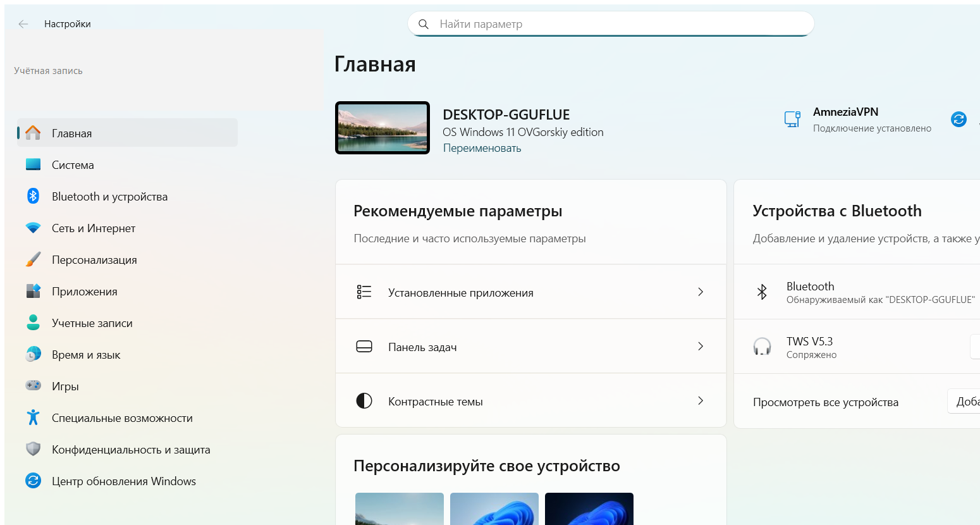Click the Приложения icon in sidebar
This screenshot has width=980, height=525.
tap(33, 291)
